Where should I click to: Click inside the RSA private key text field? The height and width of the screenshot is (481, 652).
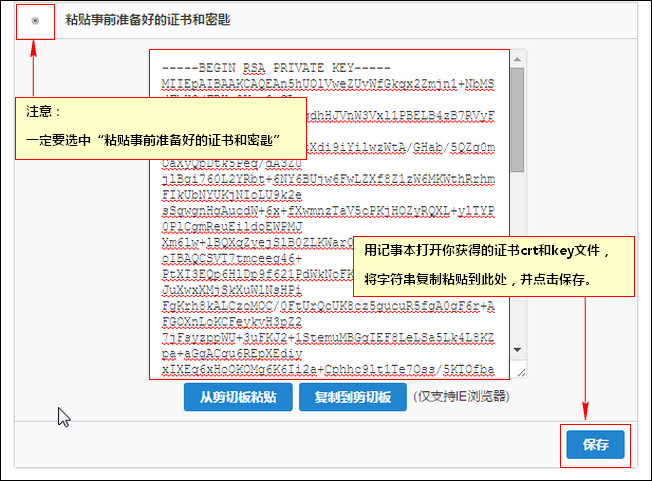click(329, 214)
